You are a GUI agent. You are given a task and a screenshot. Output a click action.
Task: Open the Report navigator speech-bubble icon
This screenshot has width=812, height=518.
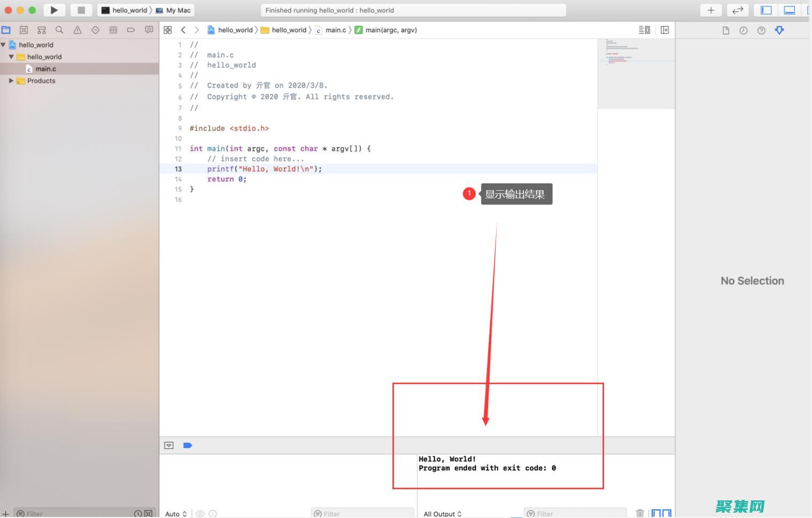[149, 29]
